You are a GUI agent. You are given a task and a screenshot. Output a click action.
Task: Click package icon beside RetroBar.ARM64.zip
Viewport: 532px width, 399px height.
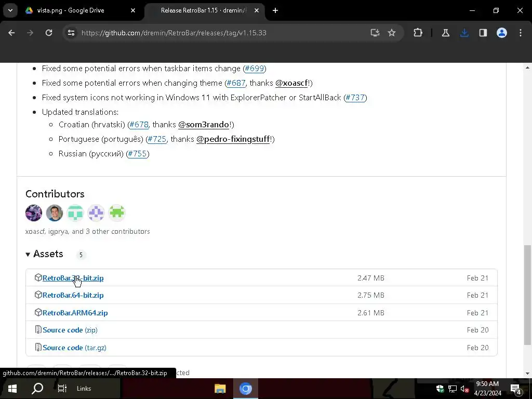pos(38,312)
